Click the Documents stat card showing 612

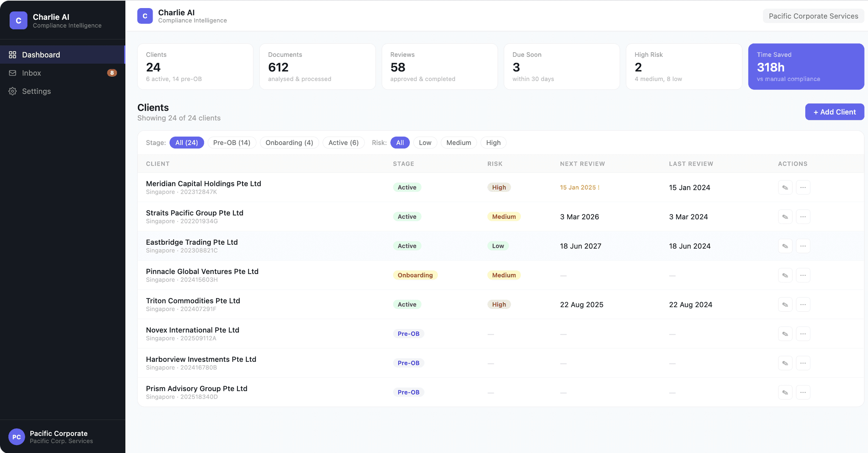(x=317, y=67)
